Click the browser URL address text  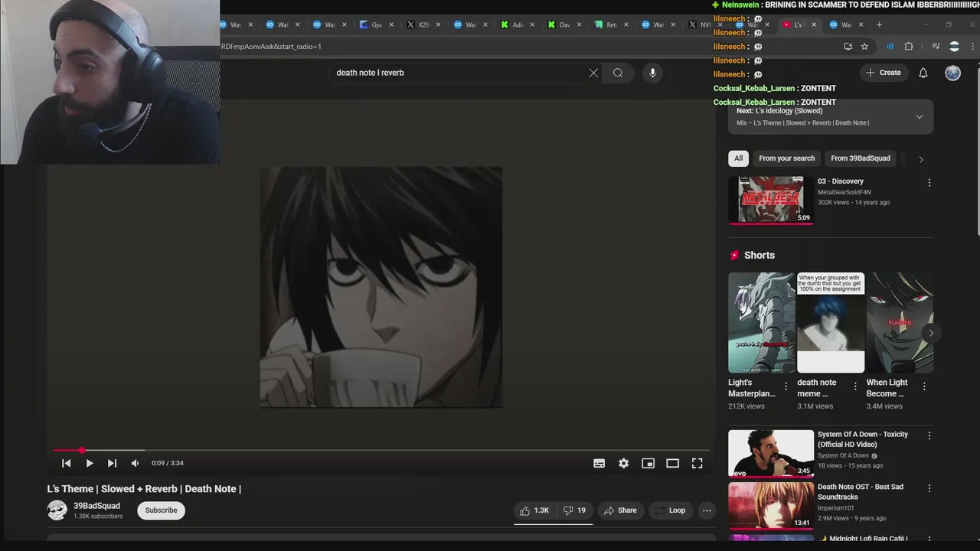point(271,47)
